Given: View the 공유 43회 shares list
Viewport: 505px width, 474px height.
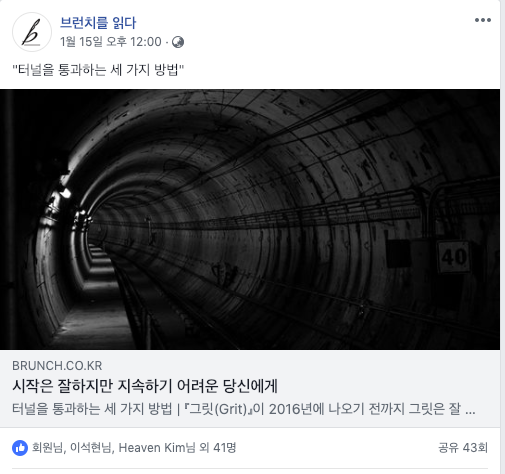Looking at the screenshot, I should click(x=463, y=448).
